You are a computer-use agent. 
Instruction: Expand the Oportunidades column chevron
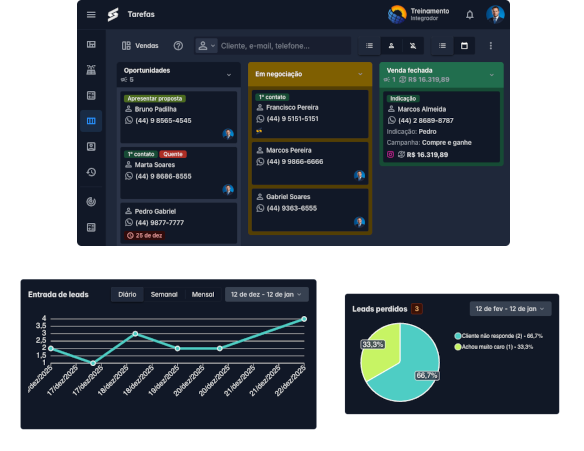[229, 75]
